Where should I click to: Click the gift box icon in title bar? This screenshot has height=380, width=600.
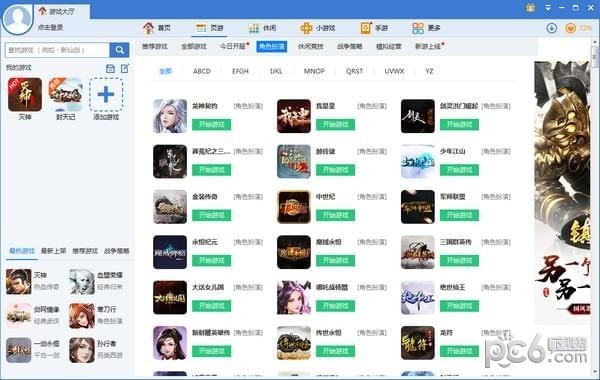pos(530,7)
